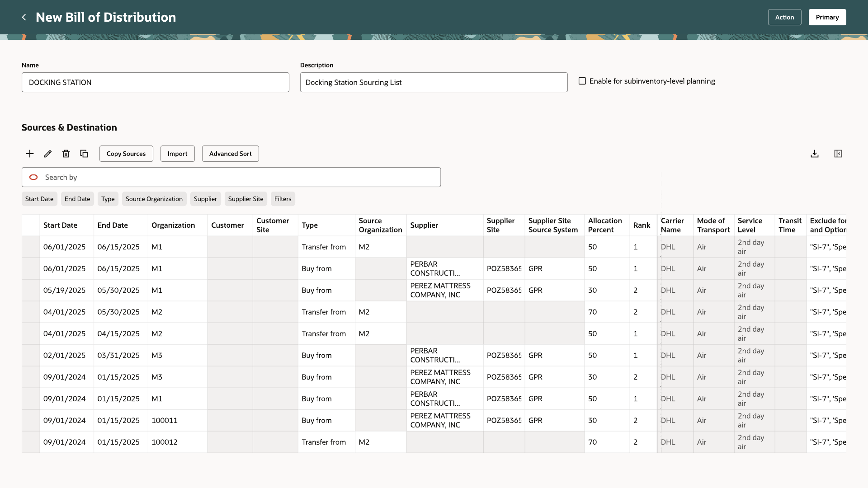Screen dimensions: 868x488
Task: Duplicate row with copy icon
Action: 84,154
